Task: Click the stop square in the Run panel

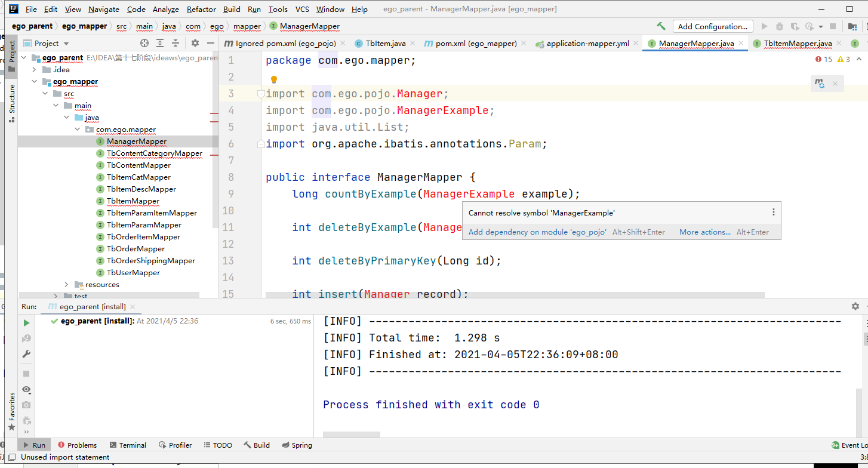Action: coord(26,373)
